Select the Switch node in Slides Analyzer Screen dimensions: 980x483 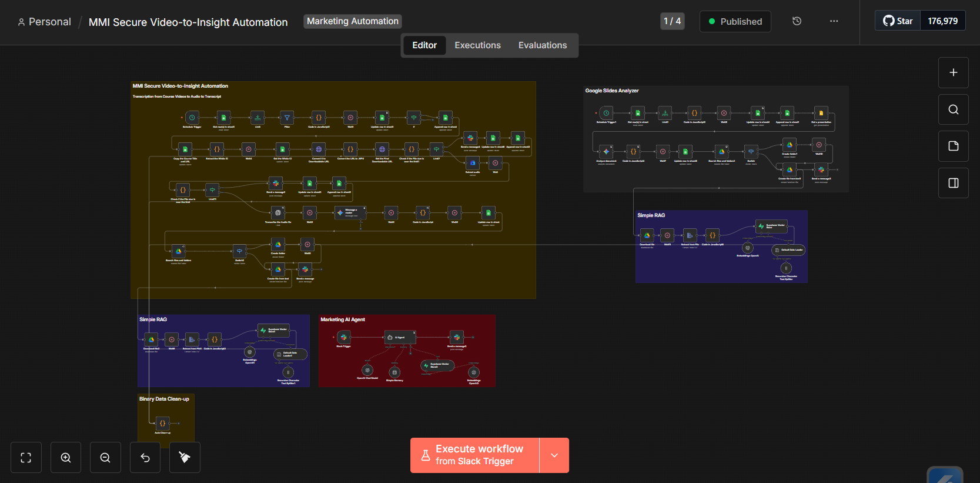click(x=751, y=152)
